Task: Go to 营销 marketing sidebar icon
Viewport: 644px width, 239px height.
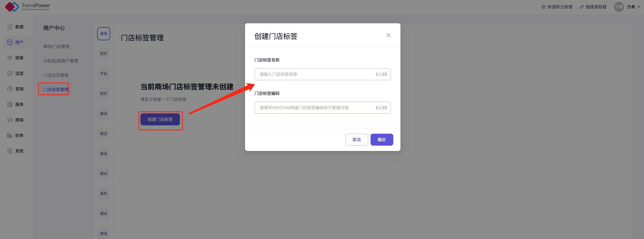Action: click(x=10, y=89)
